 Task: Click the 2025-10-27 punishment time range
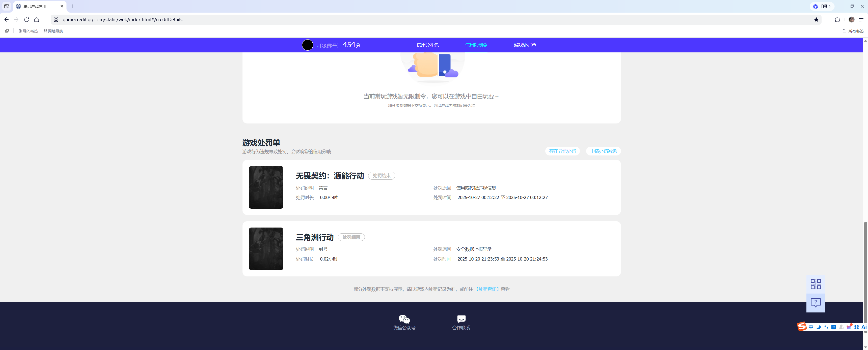(x=502, y=198)
